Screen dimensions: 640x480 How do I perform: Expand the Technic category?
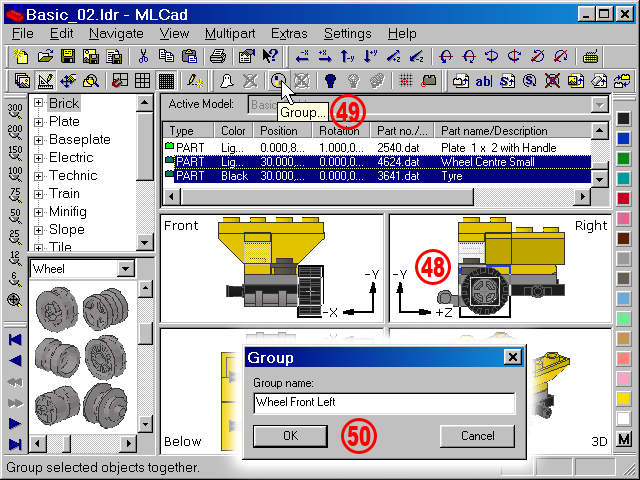click(x=38, y=176)
